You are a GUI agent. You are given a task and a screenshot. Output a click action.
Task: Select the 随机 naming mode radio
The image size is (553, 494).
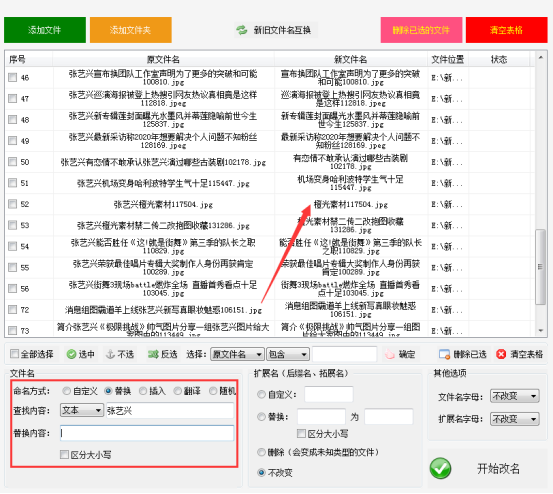[213, 391]
